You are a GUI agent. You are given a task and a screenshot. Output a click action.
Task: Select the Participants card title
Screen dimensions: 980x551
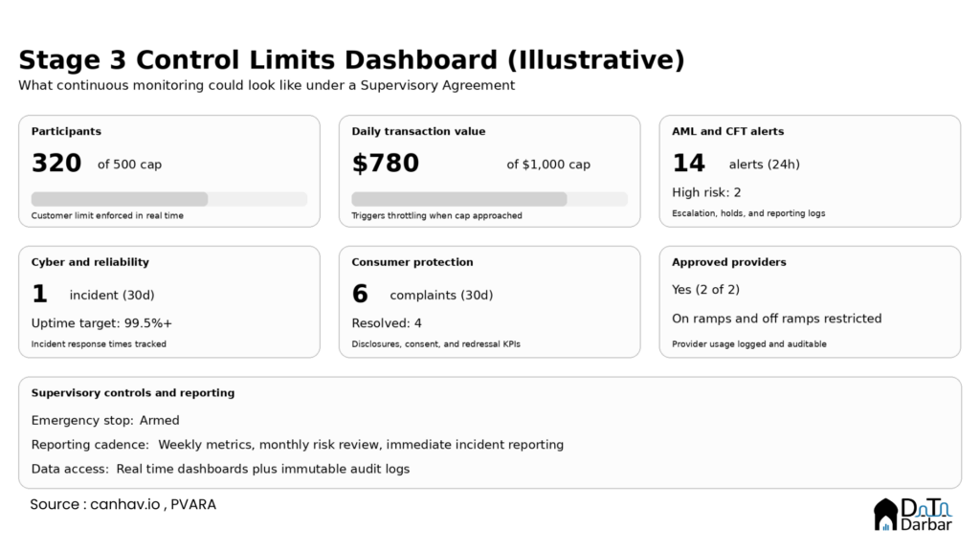pos(66,131)
